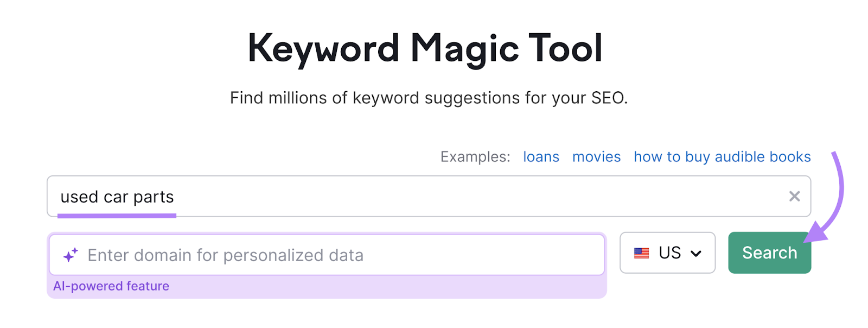
Task: Open the country selection dropdown
Action: [x=667, y=253]
